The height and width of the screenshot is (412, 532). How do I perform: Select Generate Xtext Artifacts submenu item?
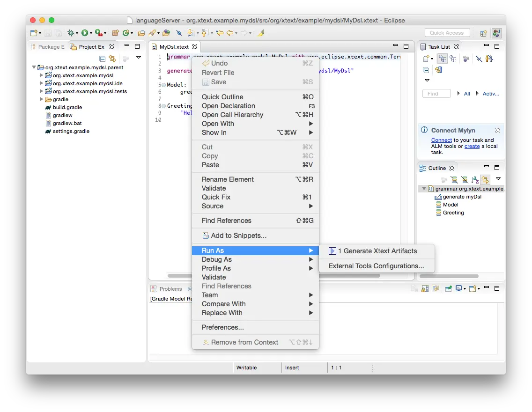pyautogui.click(x=377, y=251)
